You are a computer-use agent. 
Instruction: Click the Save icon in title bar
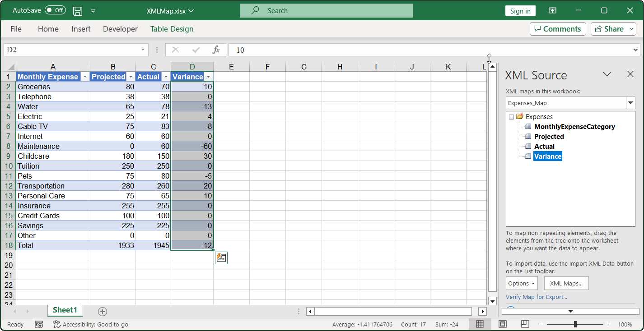click(78, 11)
